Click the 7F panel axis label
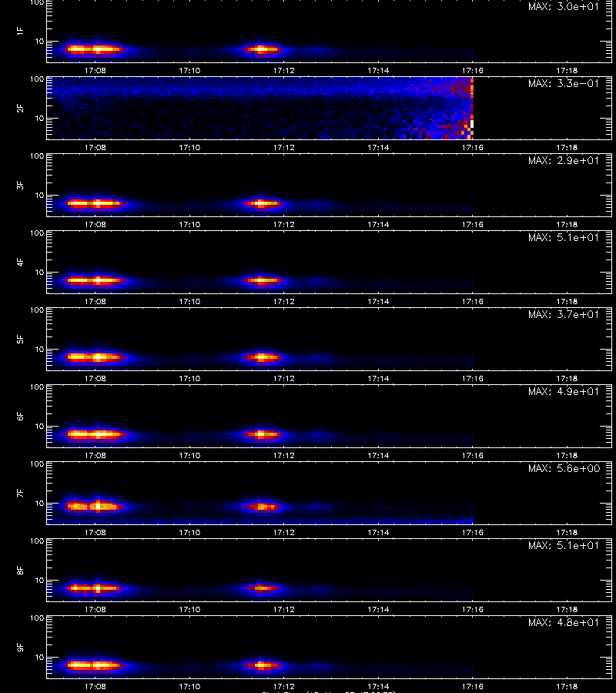Viewport: 616px width, 693px height. point(20,494)
